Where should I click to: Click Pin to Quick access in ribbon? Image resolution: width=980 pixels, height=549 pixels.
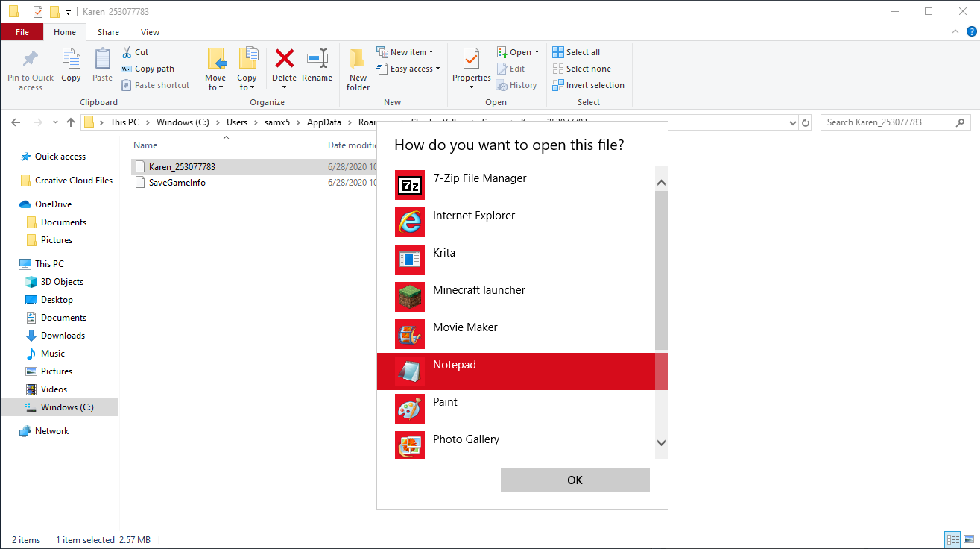pyautogui.click(x=31, y=69)
